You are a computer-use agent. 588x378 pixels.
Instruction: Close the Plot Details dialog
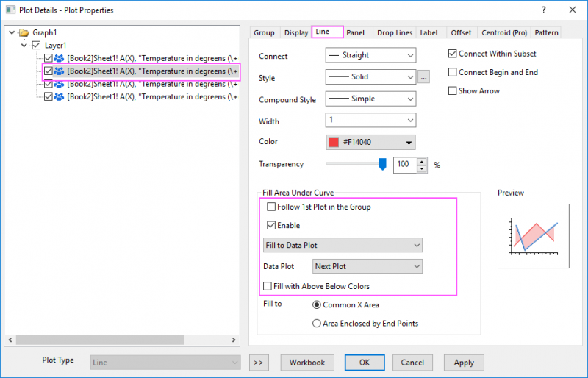(573, 10)
